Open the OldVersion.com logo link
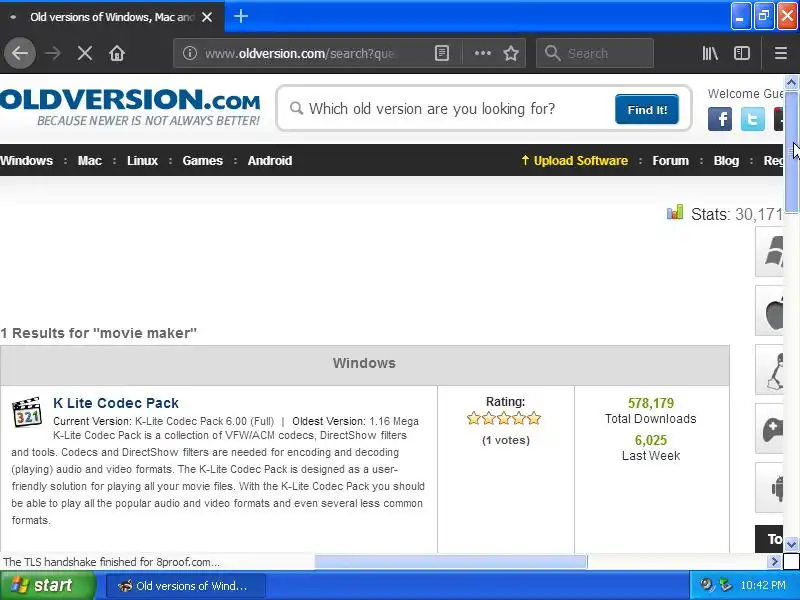This screenshot has height=600, width=800. [x=130, y=107]
